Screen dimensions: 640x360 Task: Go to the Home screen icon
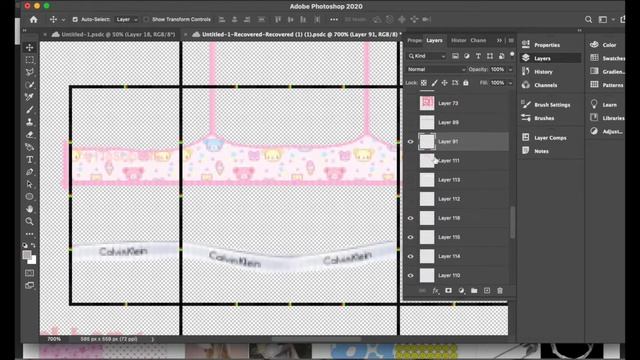[33, 19]
